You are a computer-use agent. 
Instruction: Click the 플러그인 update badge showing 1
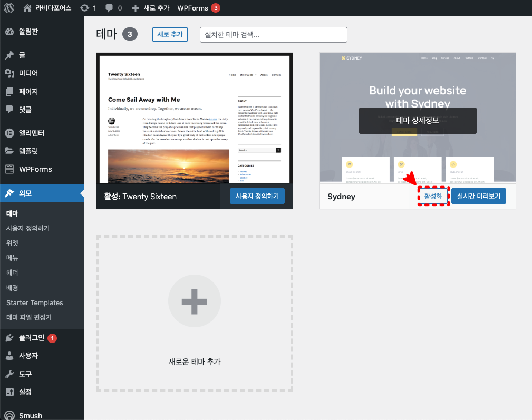52,338
